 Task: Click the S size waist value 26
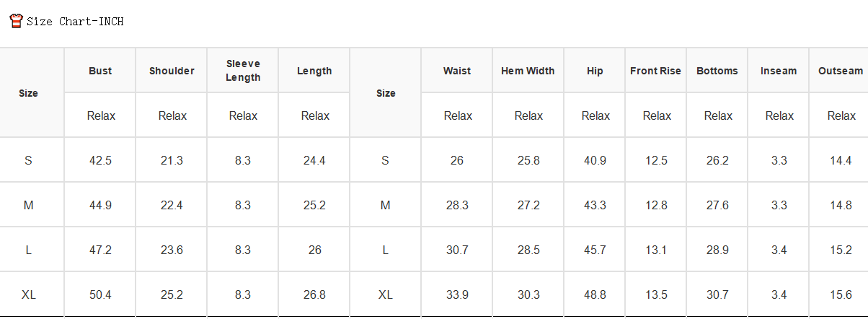point(457,160)
